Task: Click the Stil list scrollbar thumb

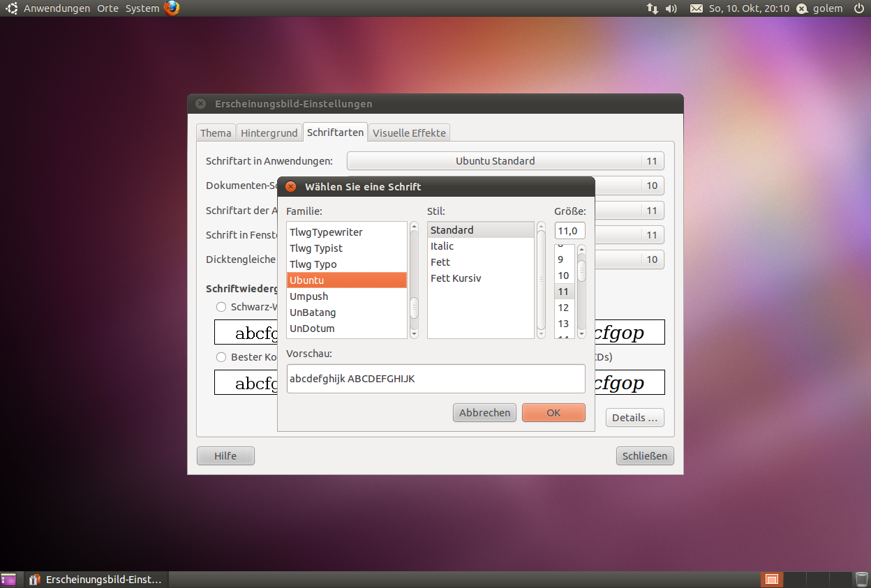Action: [x=541, y=280]
